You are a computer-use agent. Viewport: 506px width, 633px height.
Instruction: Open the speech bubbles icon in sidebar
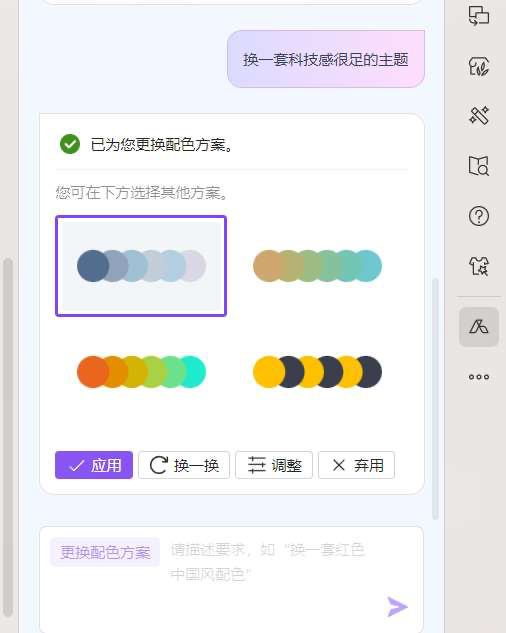[479, 16]
